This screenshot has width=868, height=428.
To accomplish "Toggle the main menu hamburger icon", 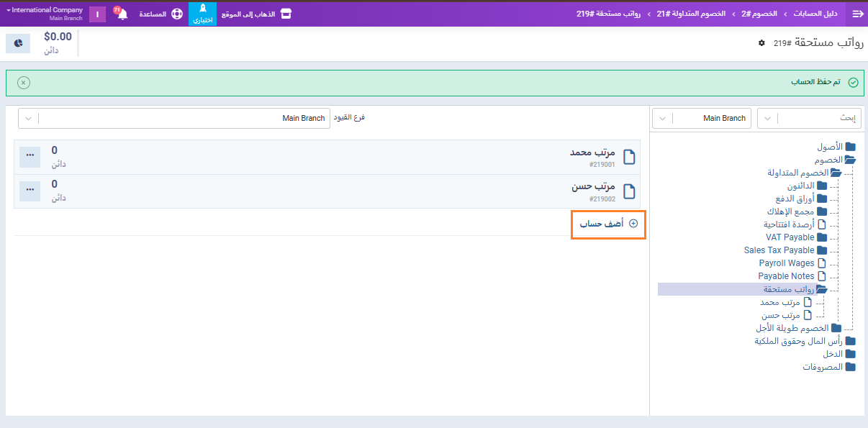I will [857, 14].
